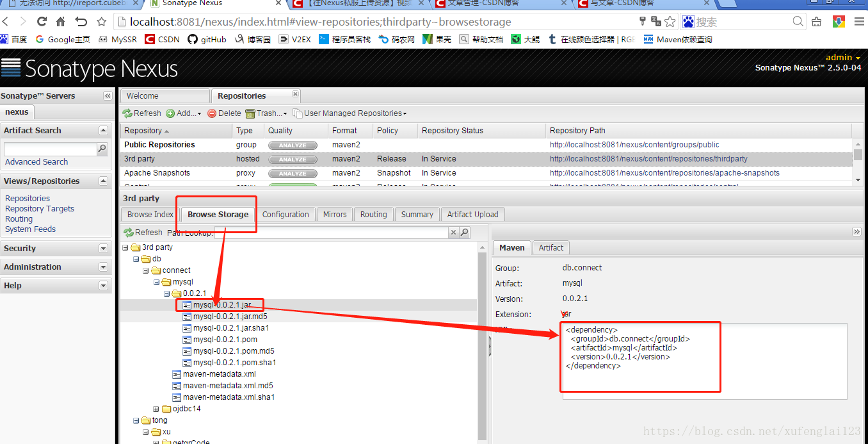
Task: Click the browser home icon
Action: (x=60, y=22)
